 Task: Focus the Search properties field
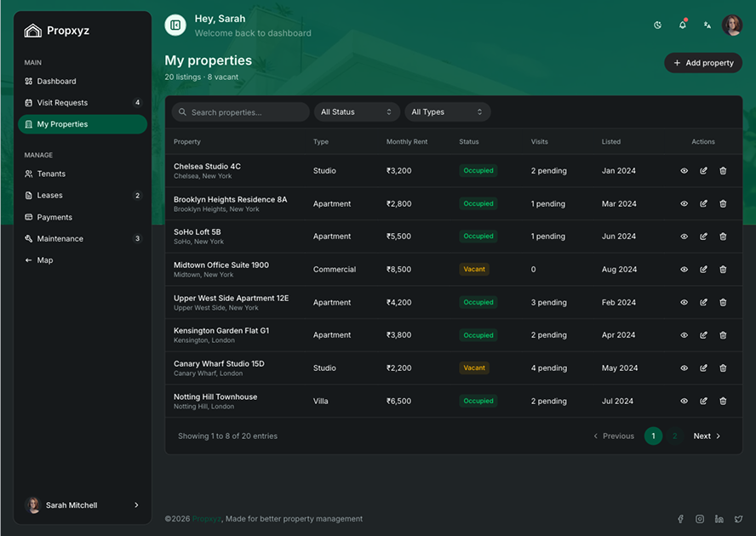point(241,111)
